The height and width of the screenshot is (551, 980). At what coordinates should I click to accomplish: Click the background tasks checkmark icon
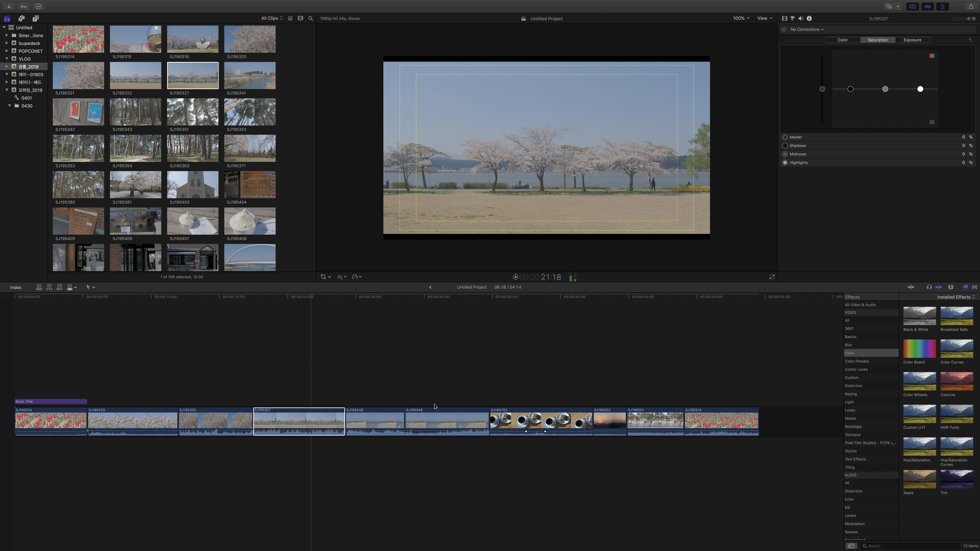pos(39,6)
